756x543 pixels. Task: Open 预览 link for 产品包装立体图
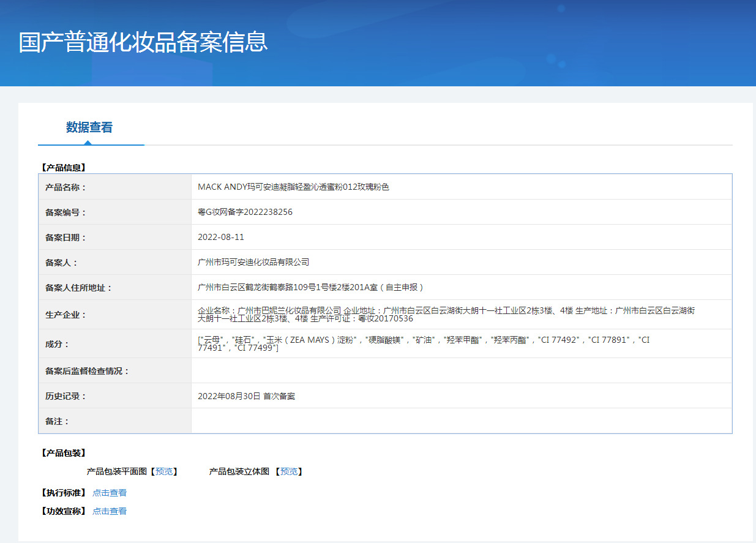pyautogui.click(x=289, y=471)
